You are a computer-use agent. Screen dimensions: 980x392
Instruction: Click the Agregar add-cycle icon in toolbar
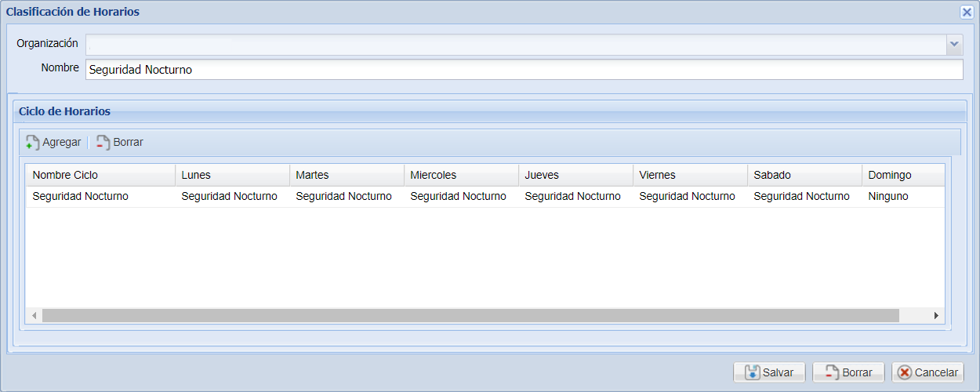click(33, 143)
